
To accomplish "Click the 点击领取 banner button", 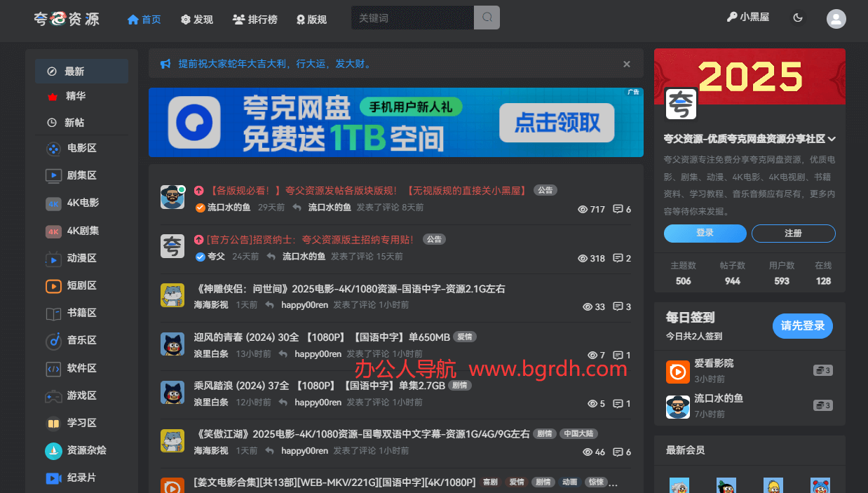I will (x=556, y=122).
